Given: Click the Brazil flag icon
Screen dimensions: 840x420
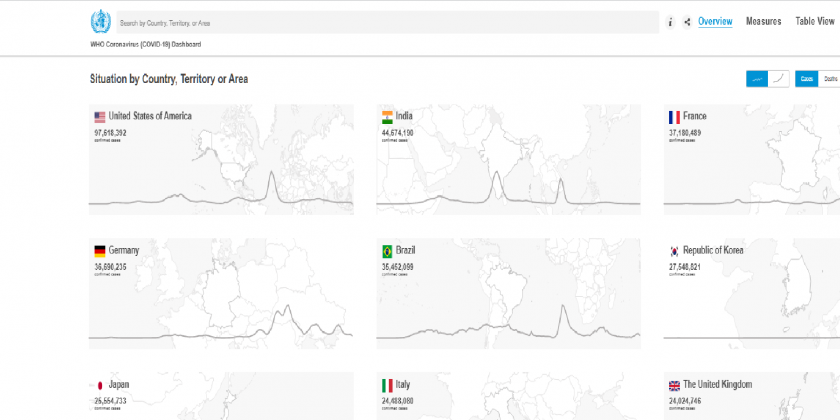Looking at the screenshot, I should (x=387, y=251).
